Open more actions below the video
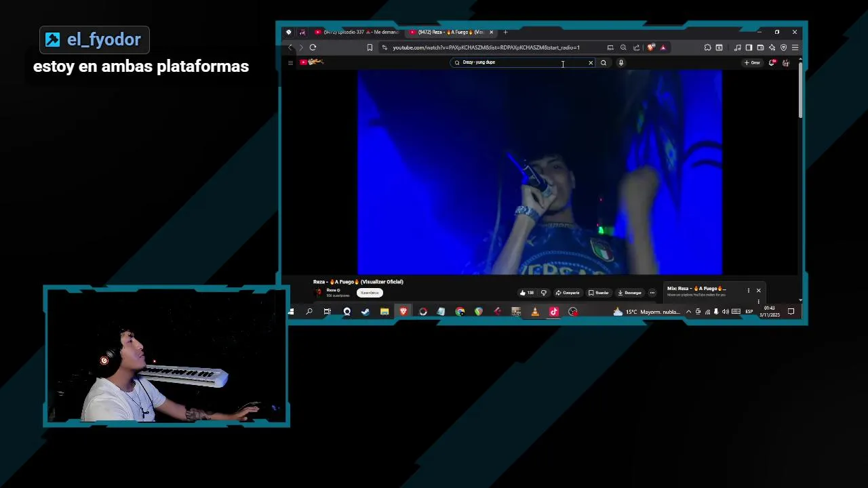This screenshot has height=488, width=868. (x=652, y=293)
